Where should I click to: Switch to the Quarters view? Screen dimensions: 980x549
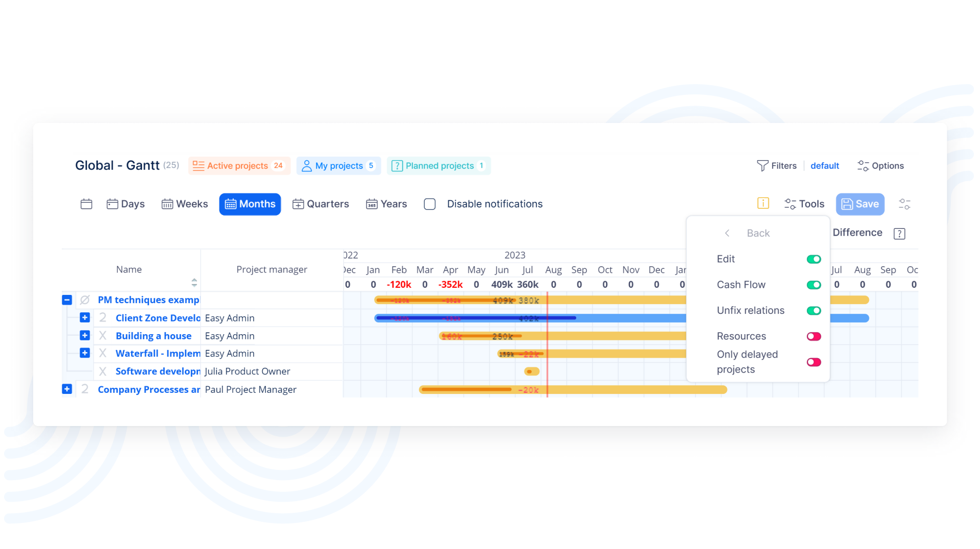(x=321, y=204)
